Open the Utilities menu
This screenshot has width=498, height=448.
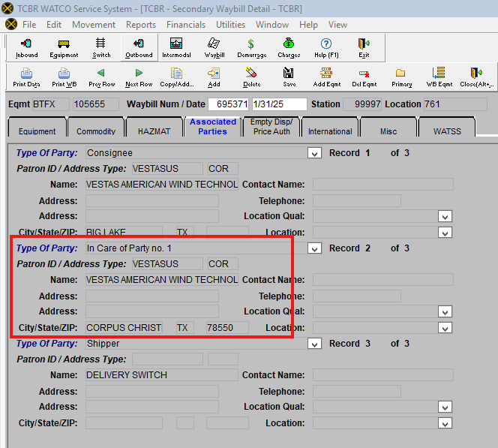(x=230, y=25)
